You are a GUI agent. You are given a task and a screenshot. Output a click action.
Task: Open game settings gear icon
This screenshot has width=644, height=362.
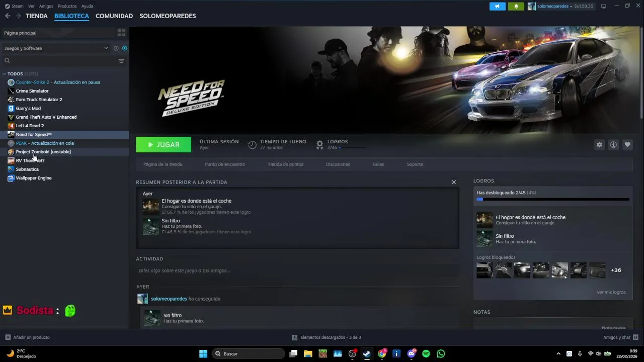(599, 145)
